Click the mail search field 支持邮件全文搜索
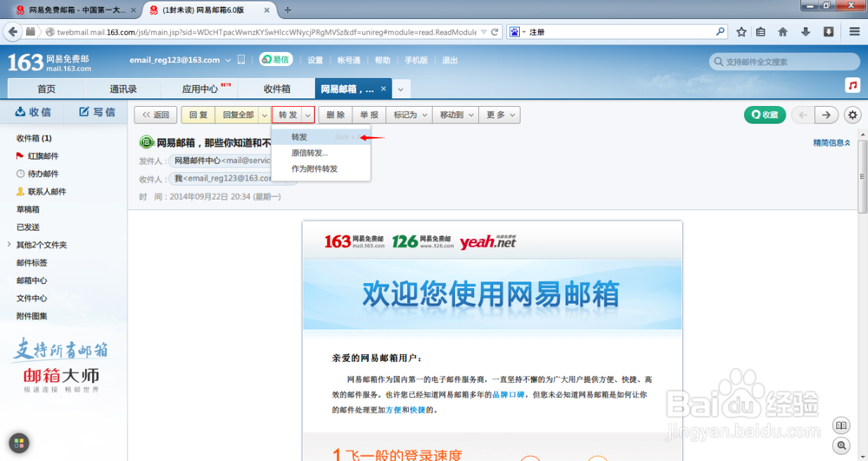868x461 pixels. click(x=785, y=62)
